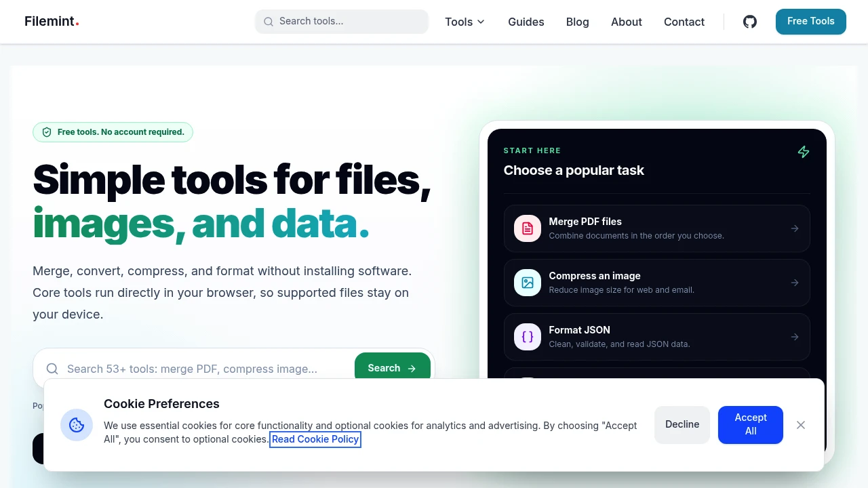
Task: Select the Merge PDF files task
Action: [657, 228]
